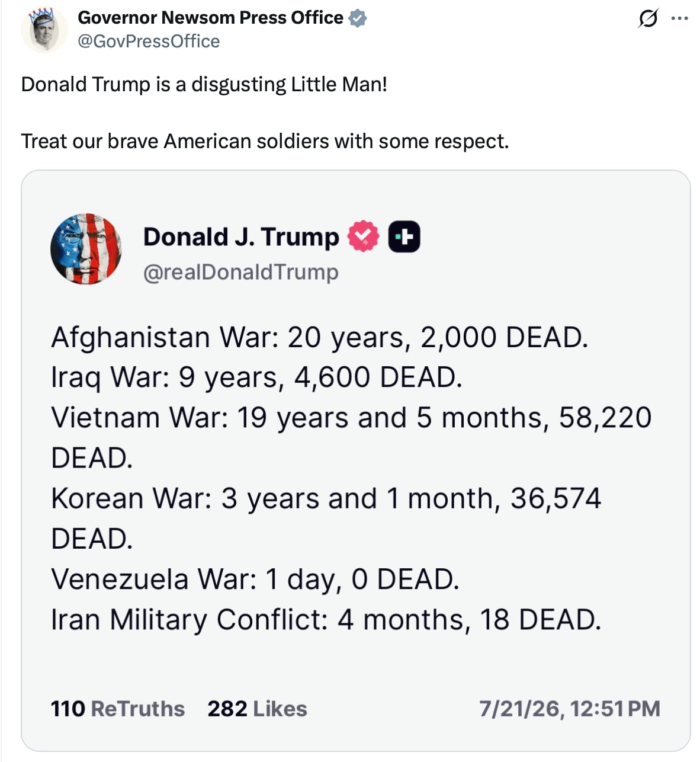Click the red verified checkmark badge

tap(363, 236)
